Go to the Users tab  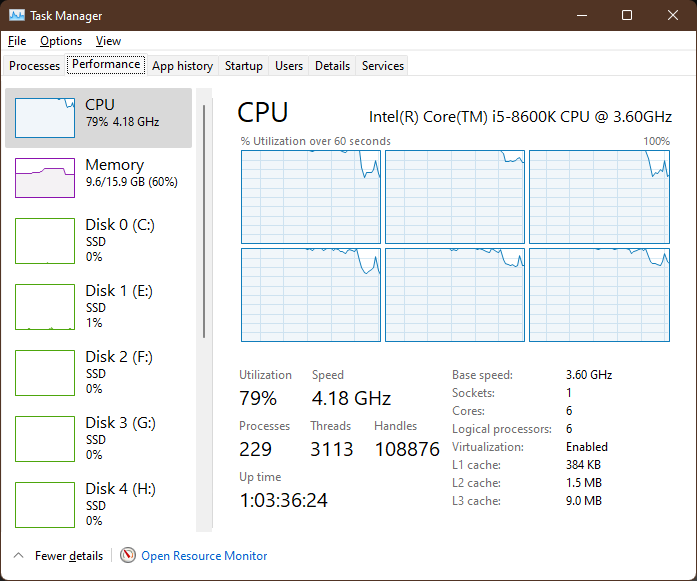[x=288, y=66]
